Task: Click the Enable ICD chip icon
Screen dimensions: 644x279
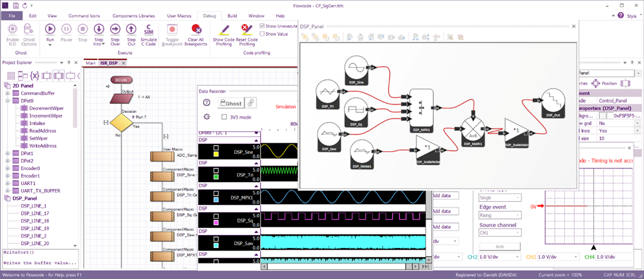Action: click(12, 29)
